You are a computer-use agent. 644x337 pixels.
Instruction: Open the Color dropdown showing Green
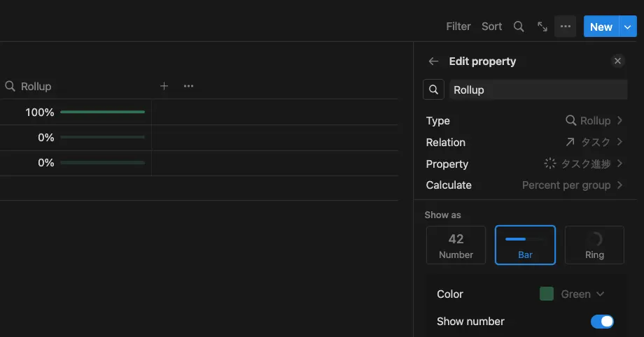tap(572, 294)
